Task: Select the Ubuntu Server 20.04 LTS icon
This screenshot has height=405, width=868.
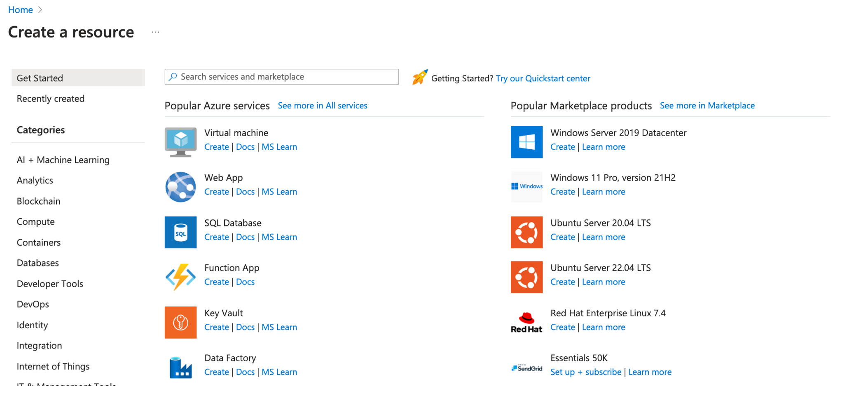Action: coord(526,232)
